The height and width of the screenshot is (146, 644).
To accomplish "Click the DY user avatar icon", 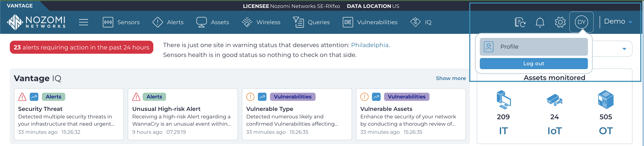I will 581,22.
